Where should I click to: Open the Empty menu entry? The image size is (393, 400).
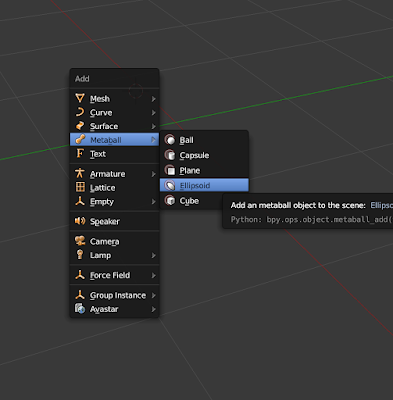pos(114,201)
